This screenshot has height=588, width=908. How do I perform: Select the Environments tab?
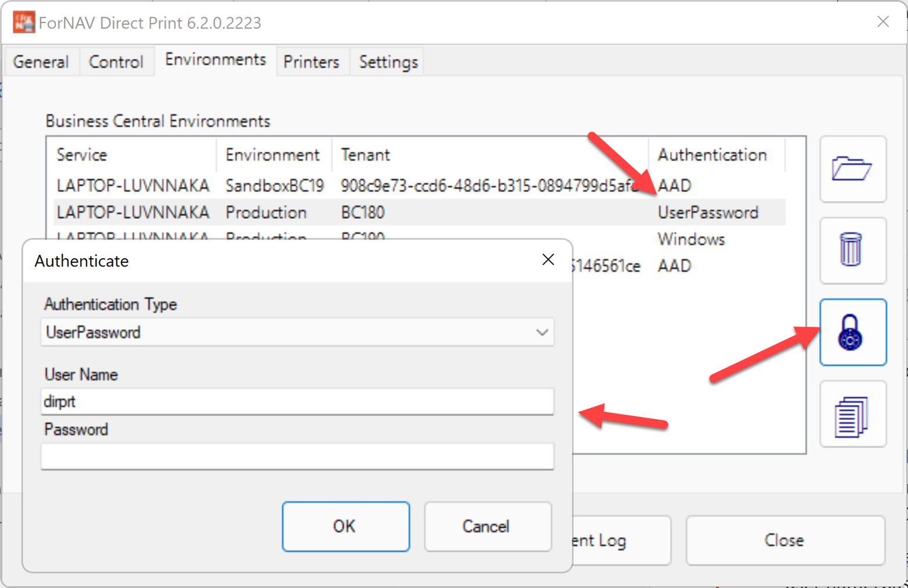215,60
